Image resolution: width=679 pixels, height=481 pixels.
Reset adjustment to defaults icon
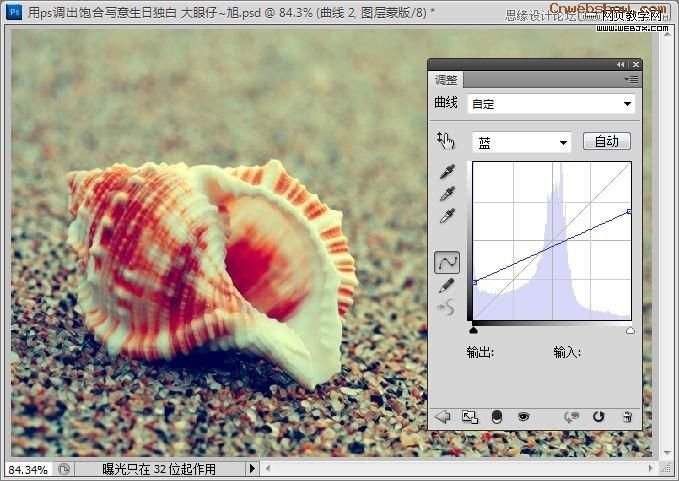[598, 417]
